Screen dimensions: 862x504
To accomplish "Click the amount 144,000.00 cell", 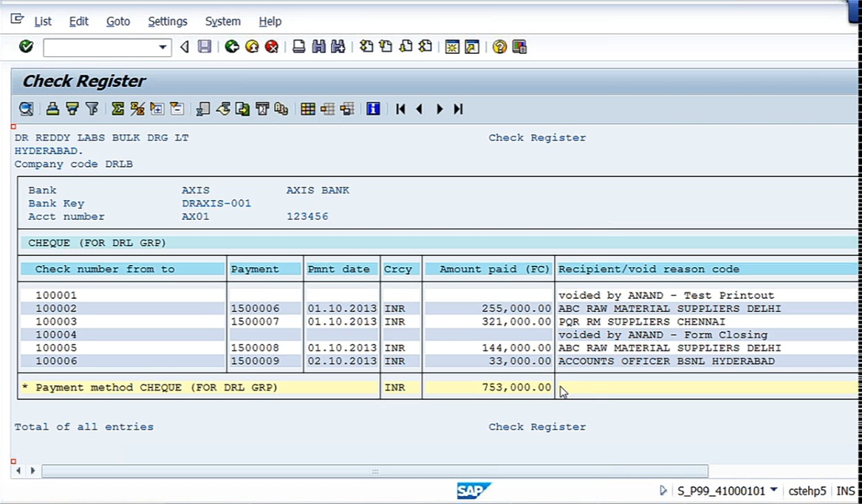I will click(516, 348).
